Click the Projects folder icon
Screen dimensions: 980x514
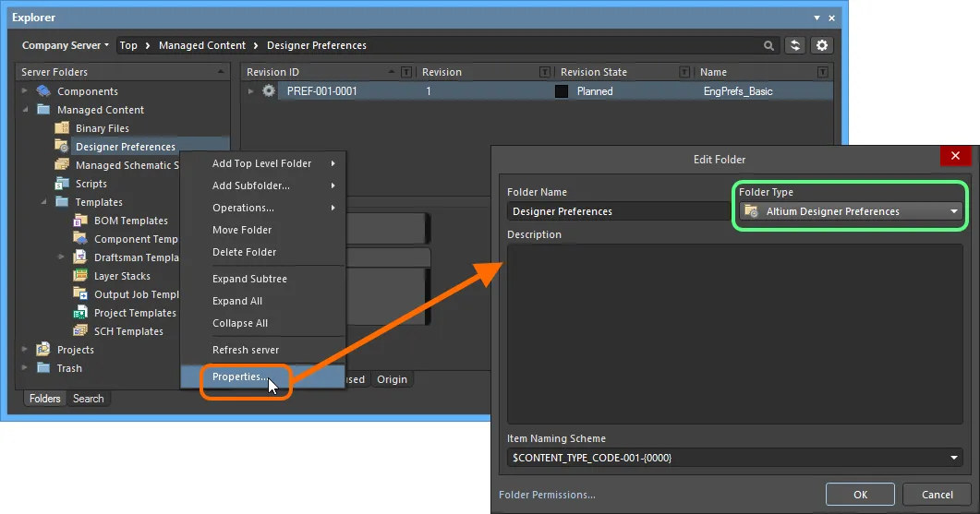[43, 349]
